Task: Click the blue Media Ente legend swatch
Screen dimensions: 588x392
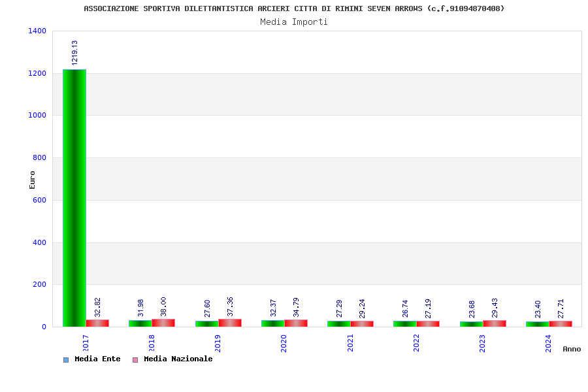Action: tap(66, 360)
